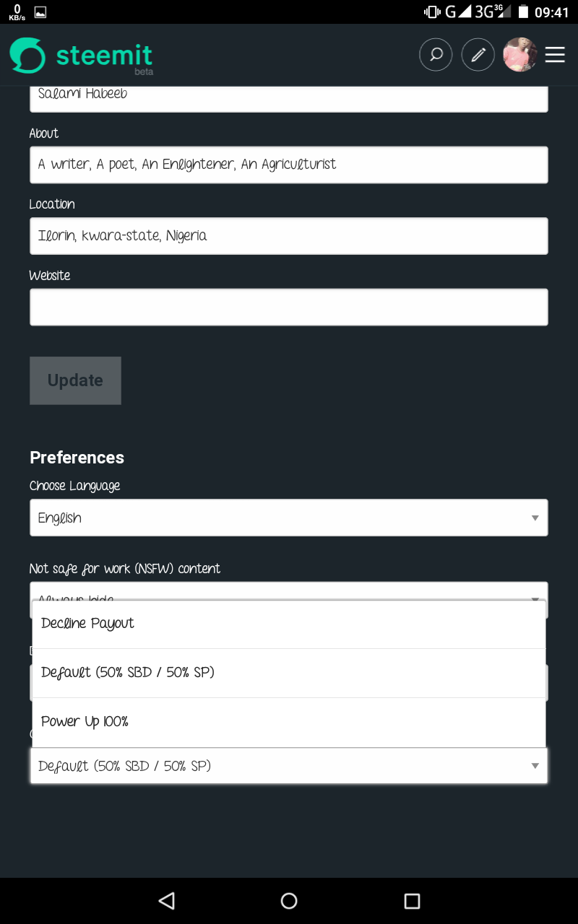Edit the Location input field
The width and height of the screenshot is (578, 924).
click(288, 236)
